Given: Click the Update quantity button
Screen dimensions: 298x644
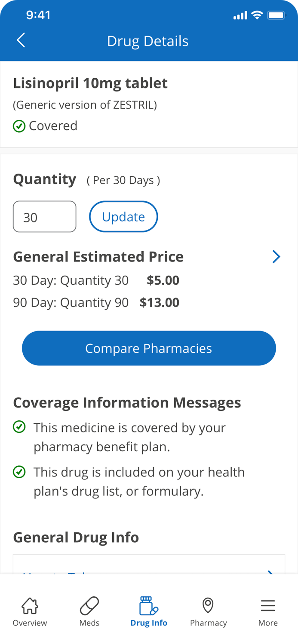Looking at the screenshot, I should (123, 217).
